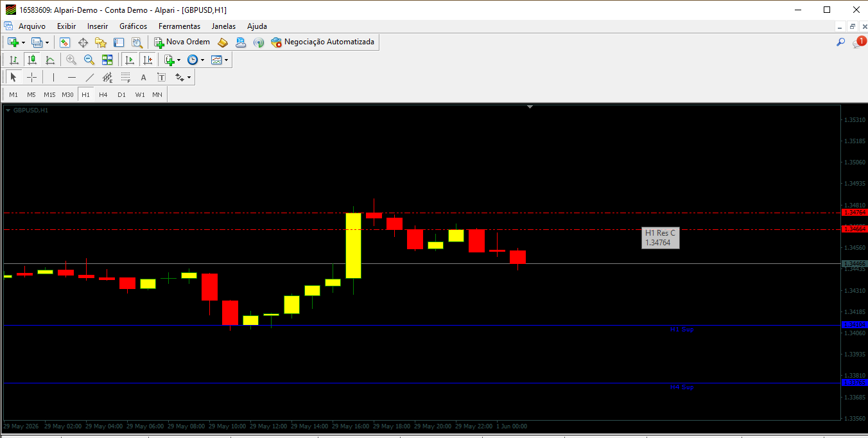Screen dimensions: 868x438
Task: Toggle Negociação Automatizada button
Action: [x=323, y=42]
